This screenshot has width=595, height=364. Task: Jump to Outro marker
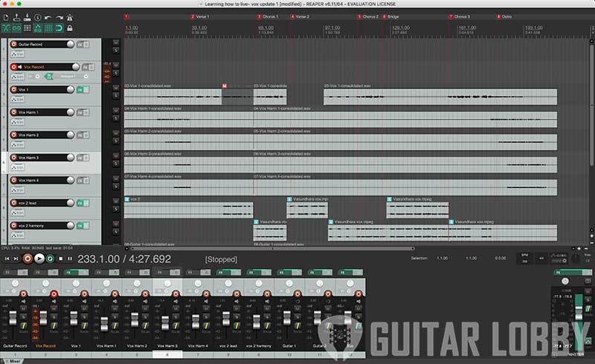pos(504,16)
